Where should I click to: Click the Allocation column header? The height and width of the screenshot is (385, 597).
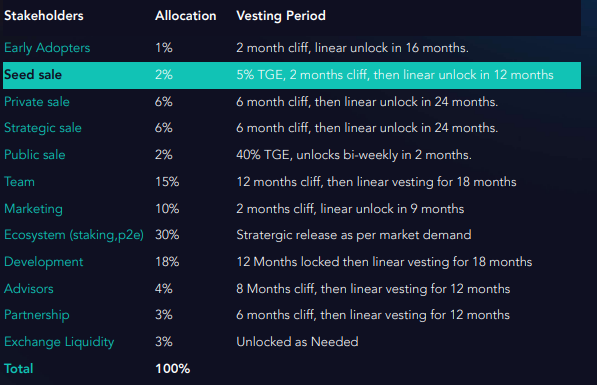pyautogui.click(x=186, y=16)
